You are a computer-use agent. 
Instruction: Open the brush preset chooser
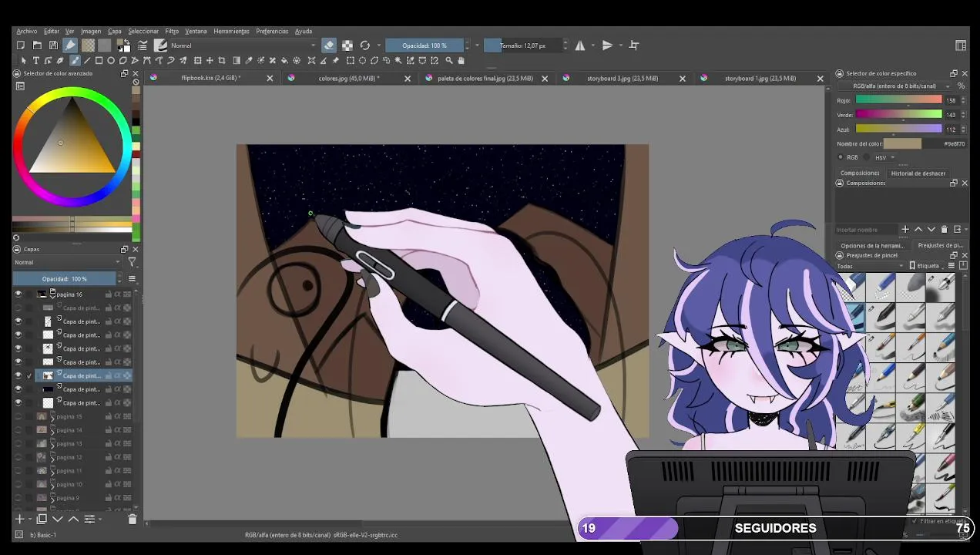(160, 45)
